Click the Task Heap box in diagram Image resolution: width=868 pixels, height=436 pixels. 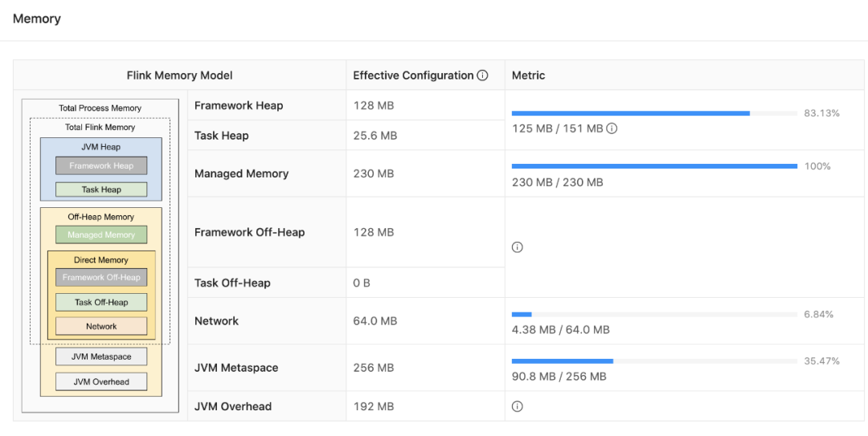(x=101, y=189)
